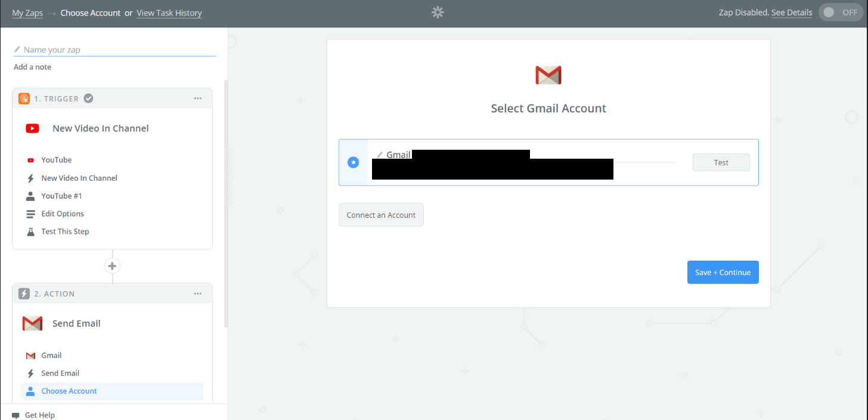Click the Zapier asterisk logo in header
Viewport: 868px width, 420px height.
(438, 13)
